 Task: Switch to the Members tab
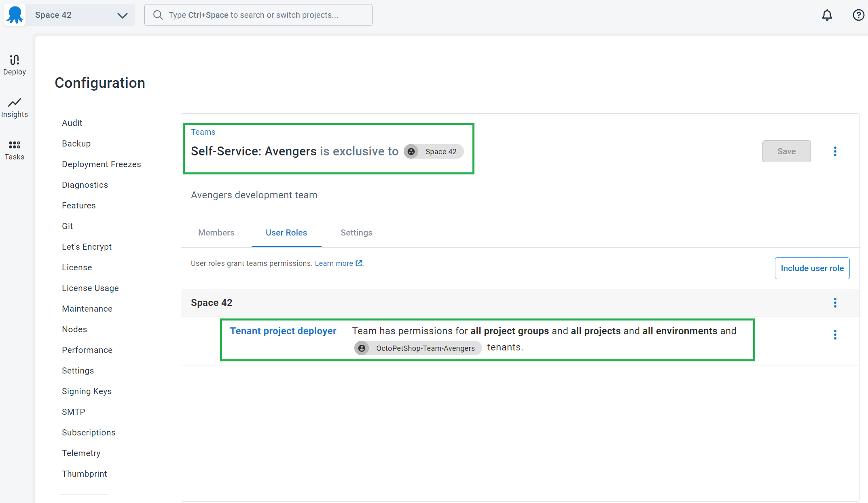pos(216,233)
